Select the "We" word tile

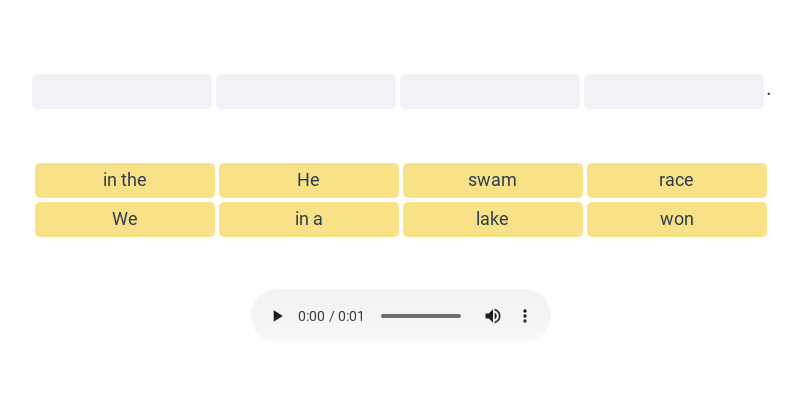click(x=125, y=219)
